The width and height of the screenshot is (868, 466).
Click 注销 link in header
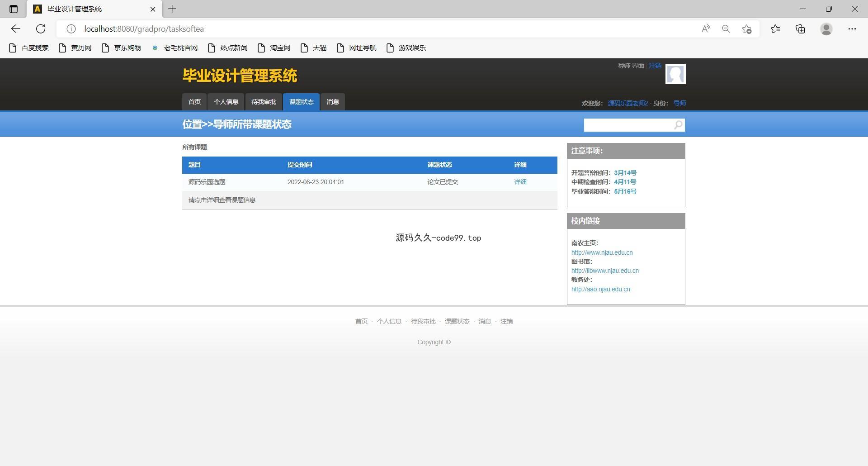click(655, 66)
